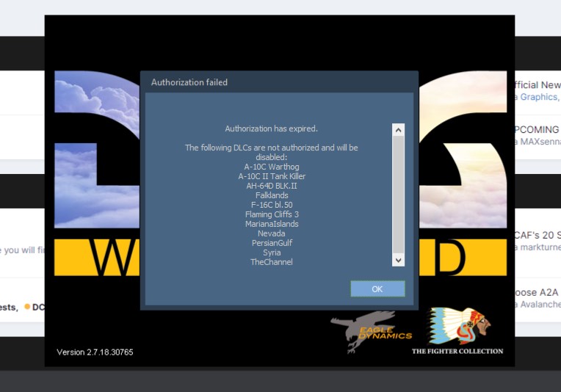The width and height of the screenshot is (561, 392).
Task: Open the 'PCOMING' forum topic in background
Action: pyautogui.click(x=537, y=129)
